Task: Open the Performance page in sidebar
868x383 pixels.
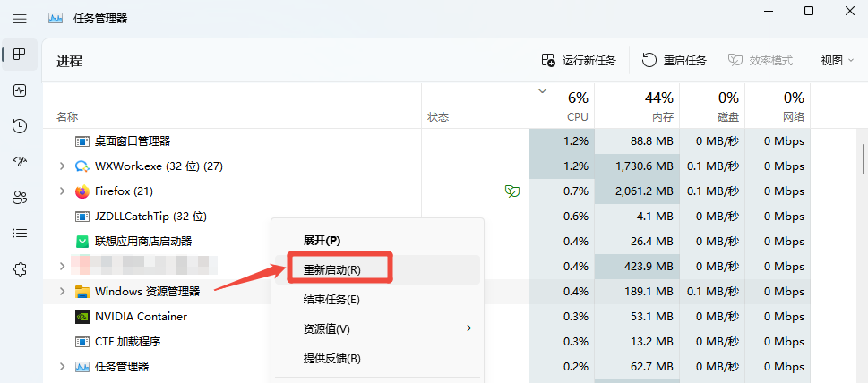Action: (20, 90)
